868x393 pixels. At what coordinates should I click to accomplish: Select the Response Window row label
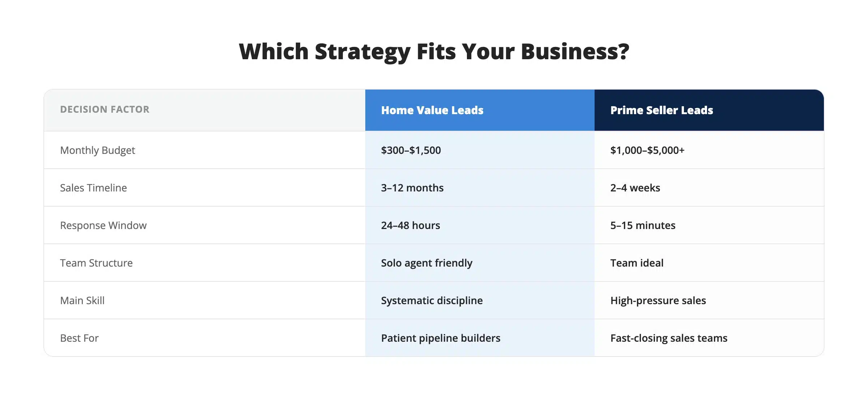103,225
